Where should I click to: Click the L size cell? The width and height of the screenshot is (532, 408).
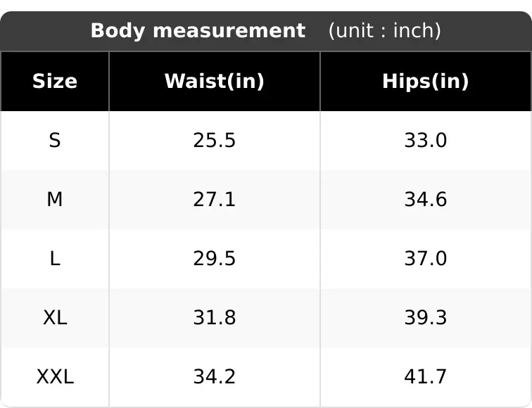55,258
